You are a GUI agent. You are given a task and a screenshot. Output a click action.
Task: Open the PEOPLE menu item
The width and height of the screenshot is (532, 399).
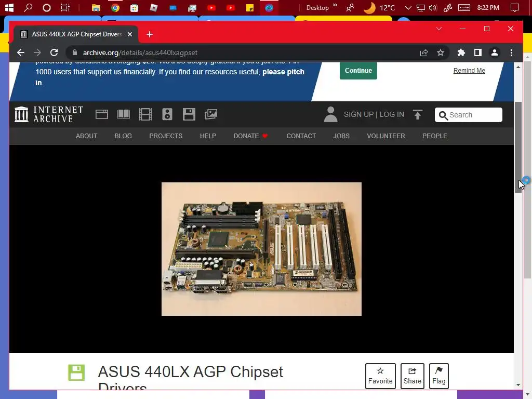pyautogui.click(x=435, y=136)
